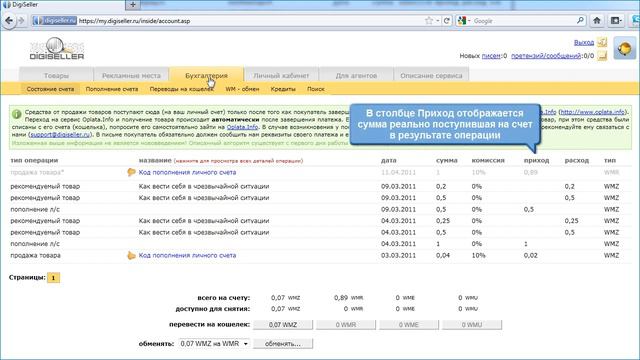
Task: Click the расход column header
Action: click(577, 160)
